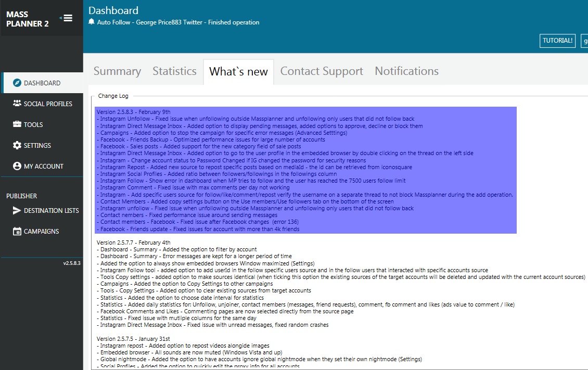Click the Campaigns calendar icon
The image size is (588, 370).
(x=17, y=232)
